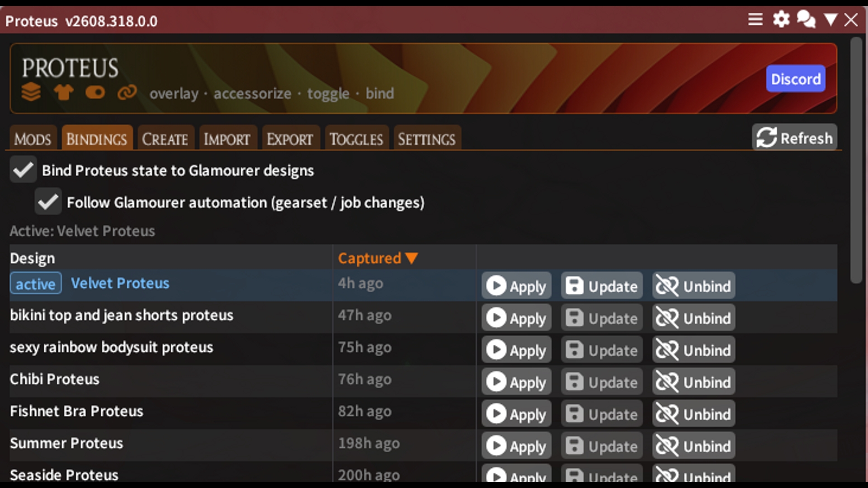868x488 pixels.
Task: Open the Export tab
Action: [290, 138]
